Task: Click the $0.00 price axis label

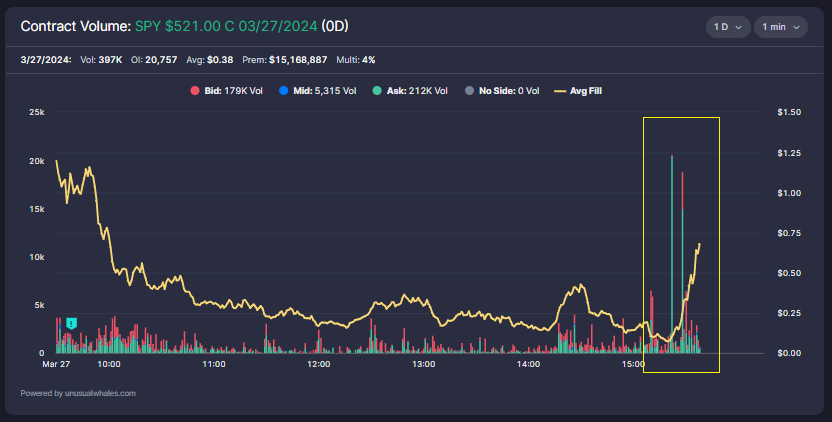Action: pos(789,353)
